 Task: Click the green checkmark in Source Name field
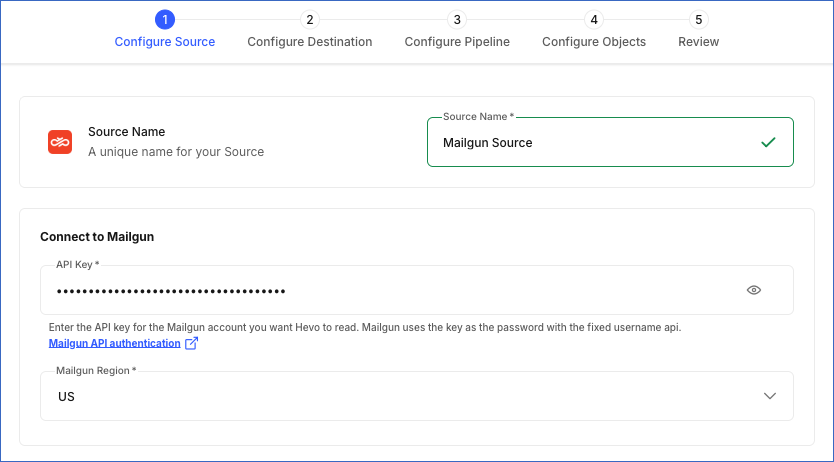768,142
